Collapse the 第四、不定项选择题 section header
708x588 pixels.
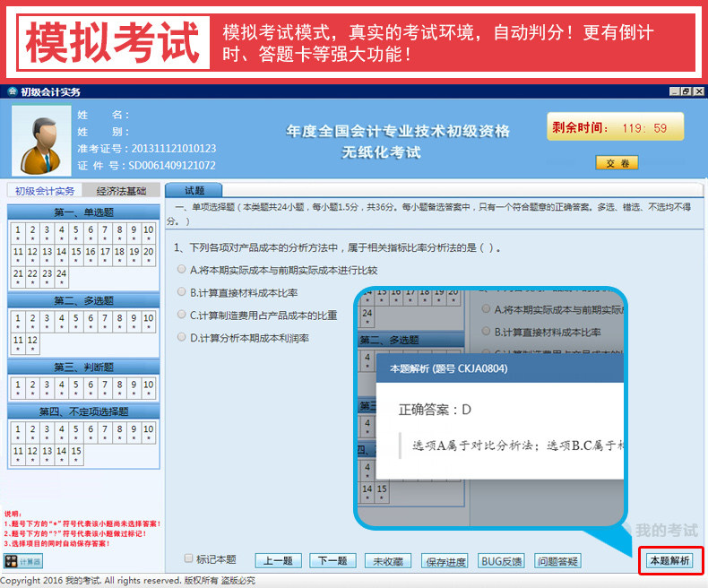click(x=83, y=411)
